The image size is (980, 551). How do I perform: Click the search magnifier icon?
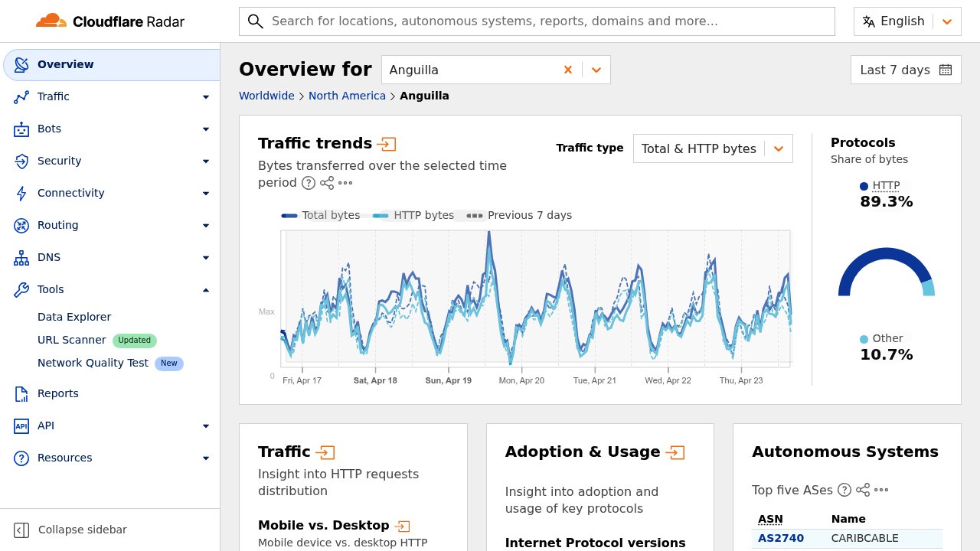coord(256,21)
